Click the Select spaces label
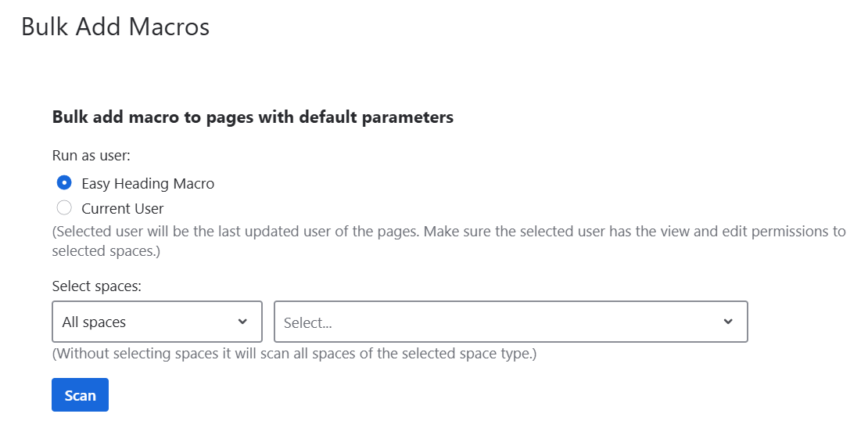 tap(97, 286)
